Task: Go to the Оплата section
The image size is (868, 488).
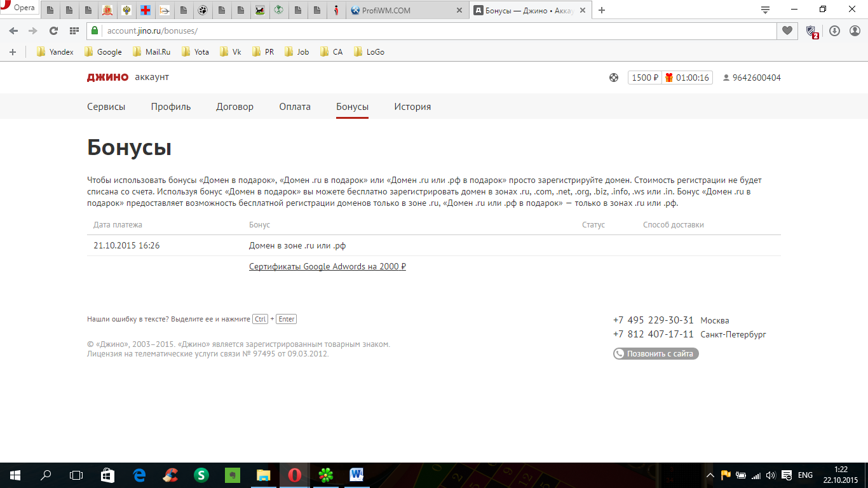Action: [x=295, y=107]
